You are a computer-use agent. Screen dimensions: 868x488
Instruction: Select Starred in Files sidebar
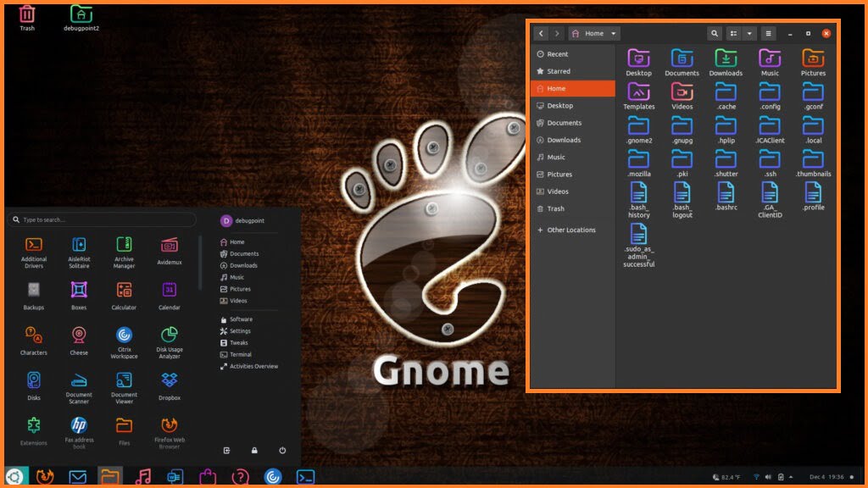573,71
